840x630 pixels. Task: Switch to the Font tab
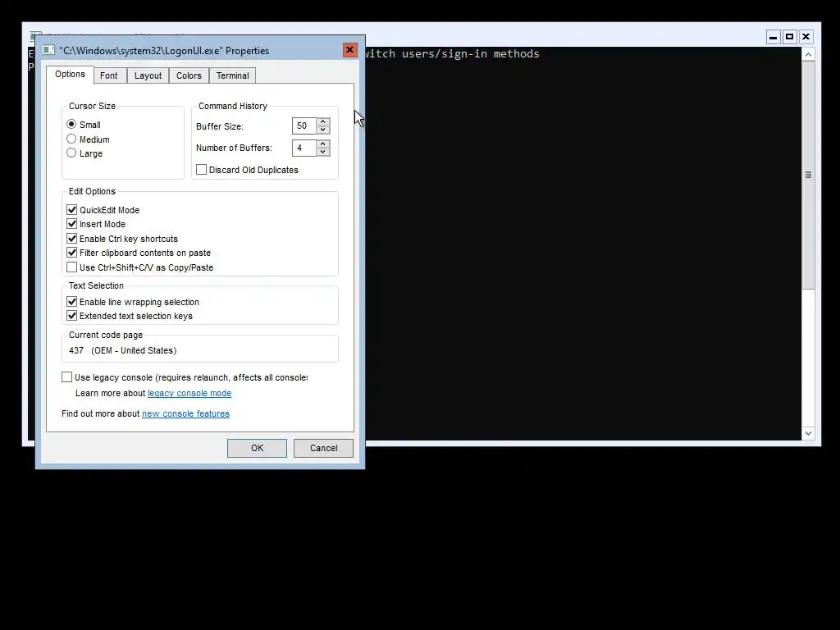click(109, 75)
